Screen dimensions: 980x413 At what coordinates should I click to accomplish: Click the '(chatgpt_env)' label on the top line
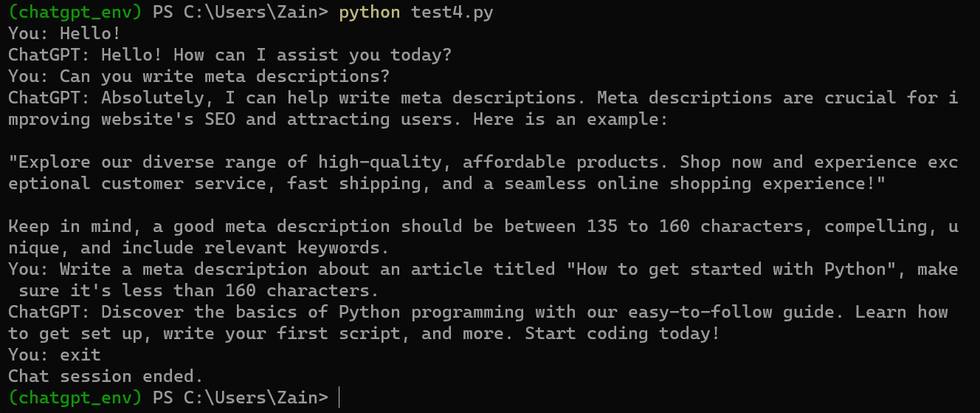[76, 13]
